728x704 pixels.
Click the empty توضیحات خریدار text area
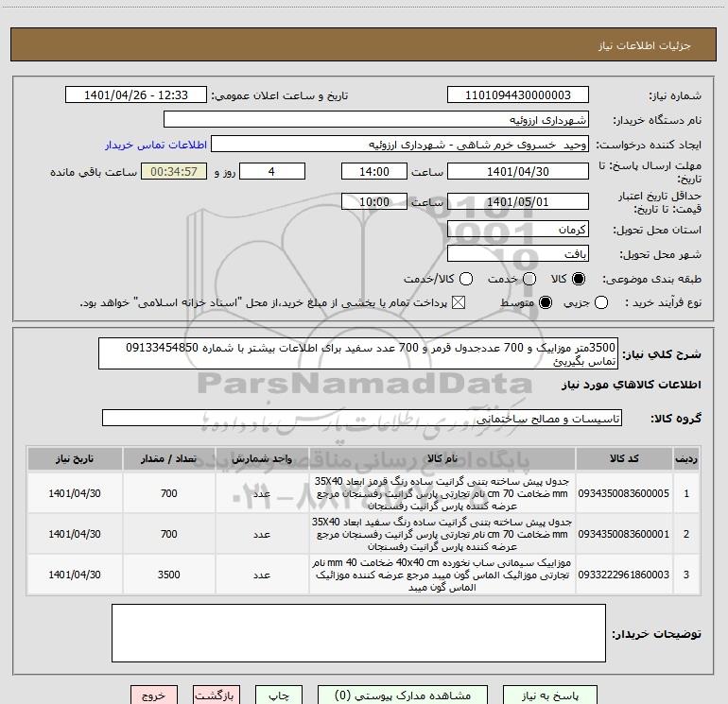coord(358,633)
